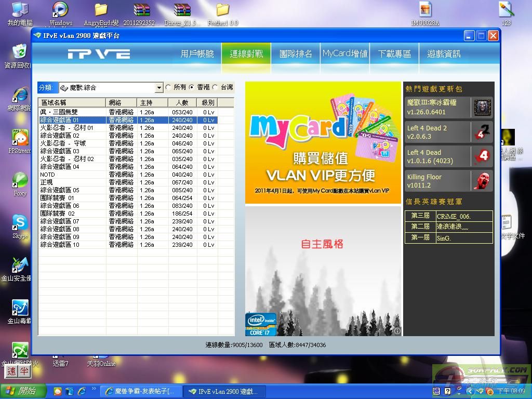
Task: Sort by the 區域名稱 column header
Action: [72, 102]
